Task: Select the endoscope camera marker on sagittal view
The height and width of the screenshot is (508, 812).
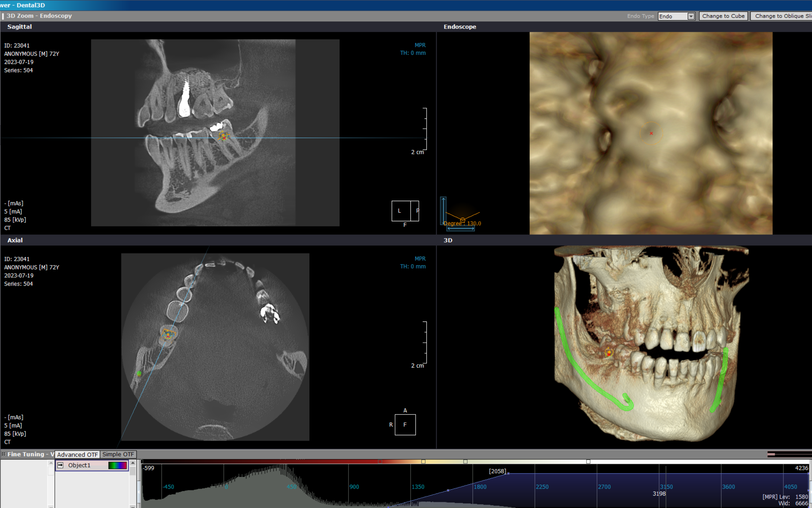Action: (x=223, y=136)
